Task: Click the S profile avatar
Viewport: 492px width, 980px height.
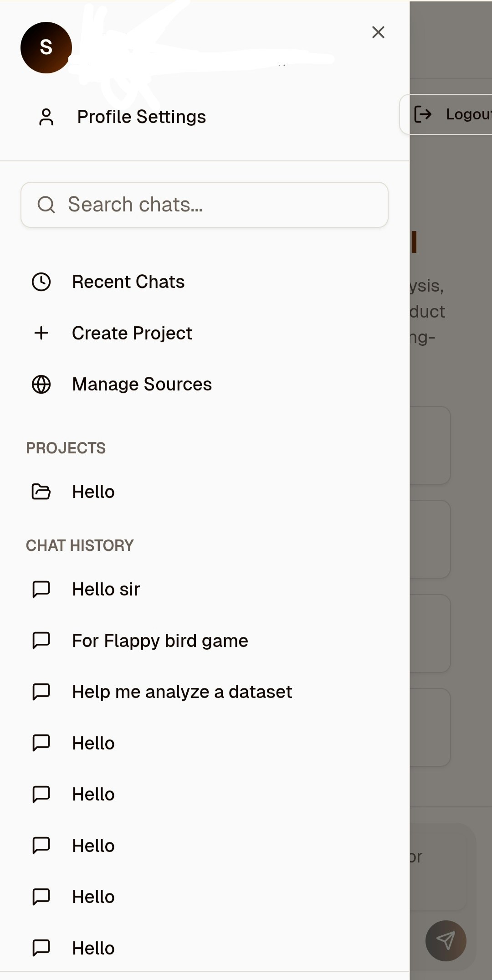Action: coord(46,47)
